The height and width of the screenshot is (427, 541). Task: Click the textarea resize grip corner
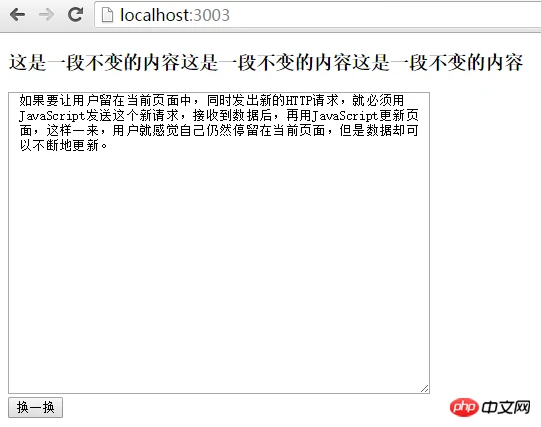point(425,388)
